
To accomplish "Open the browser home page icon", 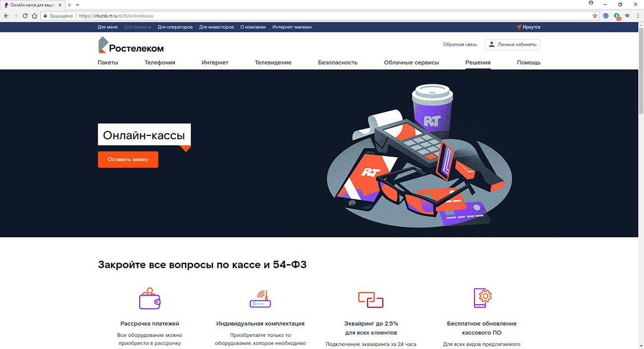I will tap(34, 16).
